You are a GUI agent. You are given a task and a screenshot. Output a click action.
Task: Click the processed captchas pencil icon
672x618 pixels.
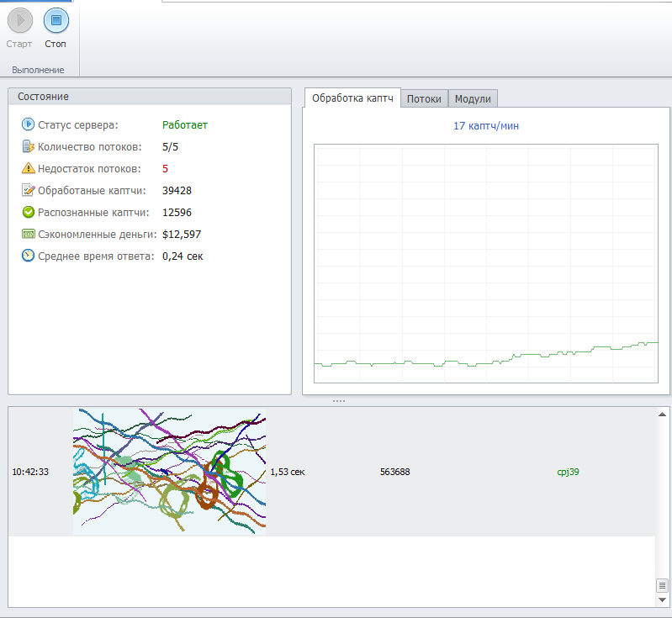click(x=28, y=190)
